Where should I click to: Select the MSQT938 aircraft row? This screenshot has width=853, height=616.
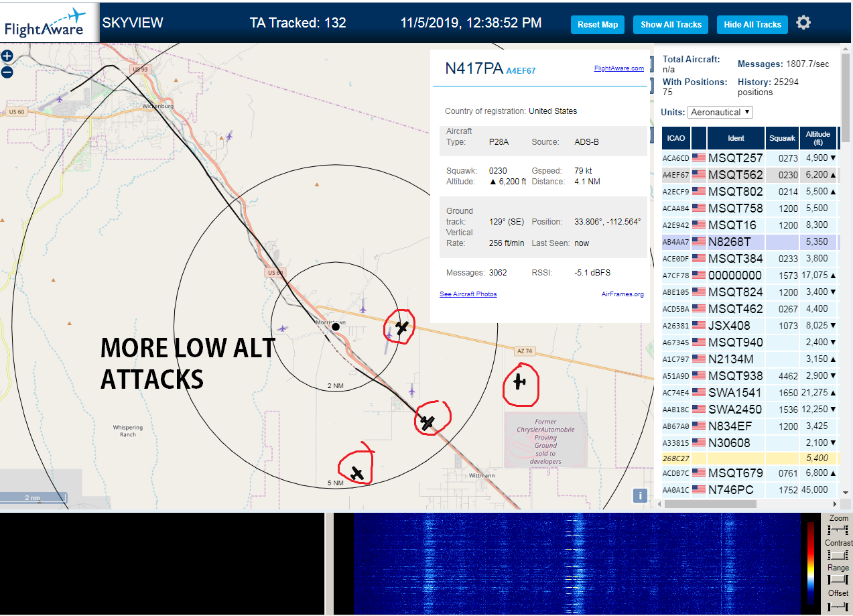point(750,376)
